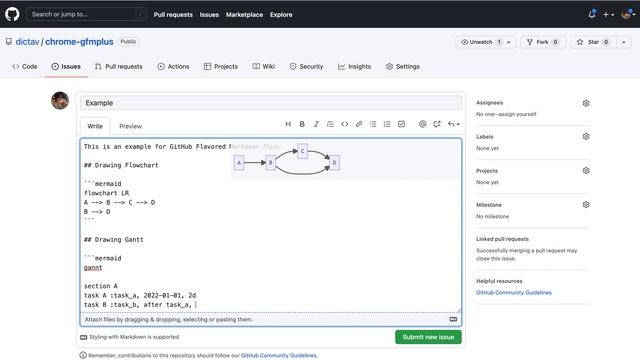Add a bulleted list icon
640x360 pixels.
pyautogui.click(x=373, y=124)
